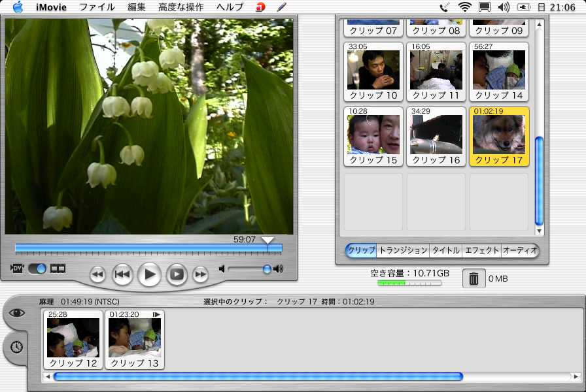The height and width of the screenshot is (392, 586).
Task: Switch to the timeline clock tab
Action: tap(16, 347)
